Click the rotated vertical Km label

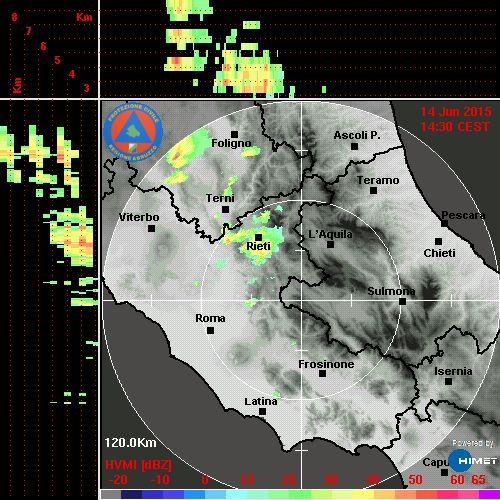coord(17,85)
